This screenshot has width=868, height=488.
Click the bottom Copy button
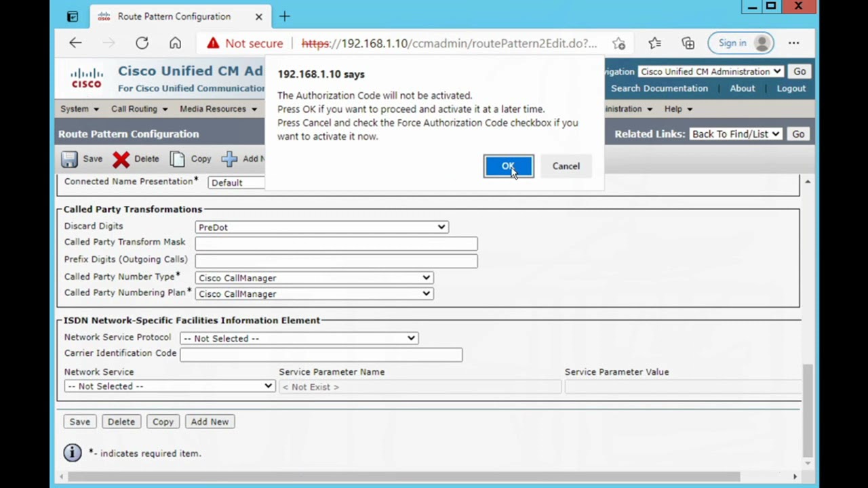tap(163, 422)
